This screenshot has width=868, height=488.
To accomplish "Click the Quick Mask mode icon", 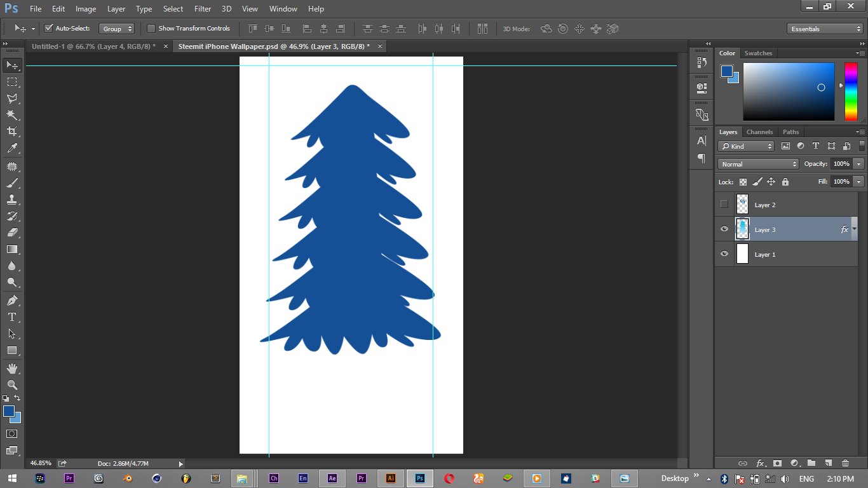I will [12, 434].
